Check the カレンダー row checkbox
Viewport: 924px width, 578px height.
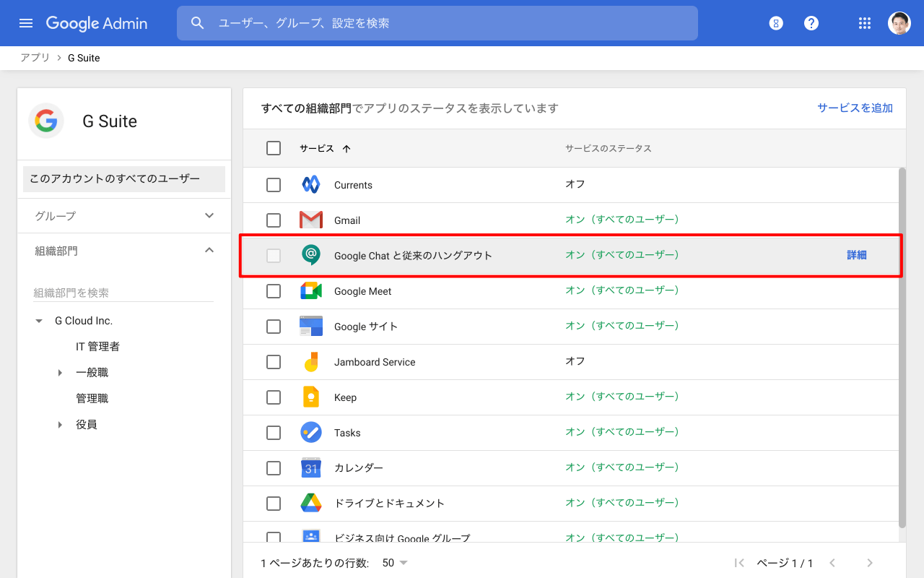pyautogui.click(x=274, y=468)
